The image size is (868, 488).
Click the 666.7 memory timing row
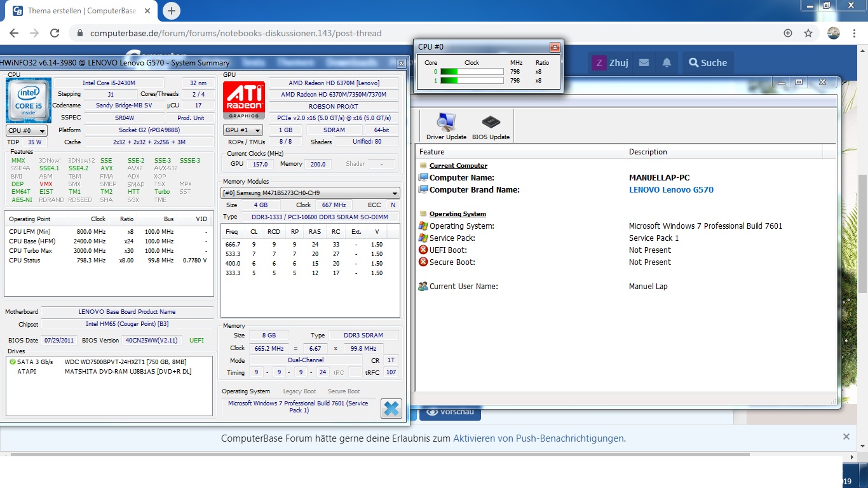tap(310, 244)
